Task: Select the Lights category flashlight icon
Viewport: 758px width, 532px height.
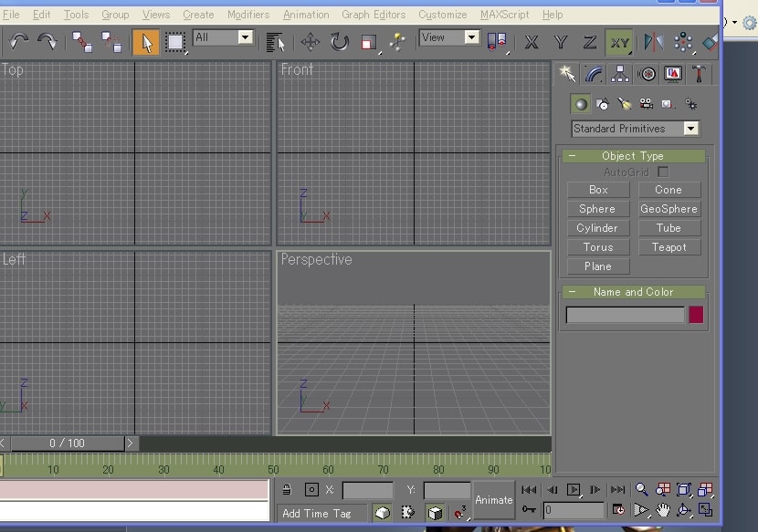Action: click(625, 104)
